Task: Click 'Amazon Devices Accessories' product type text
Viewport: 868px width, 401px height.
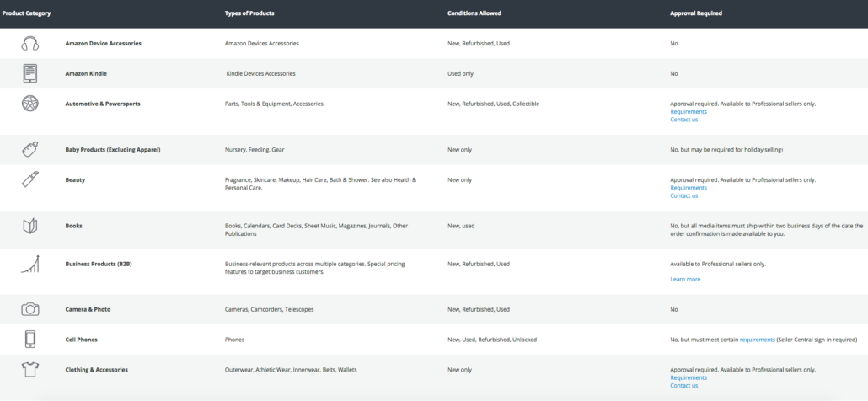Action: (x=262, y=43)
